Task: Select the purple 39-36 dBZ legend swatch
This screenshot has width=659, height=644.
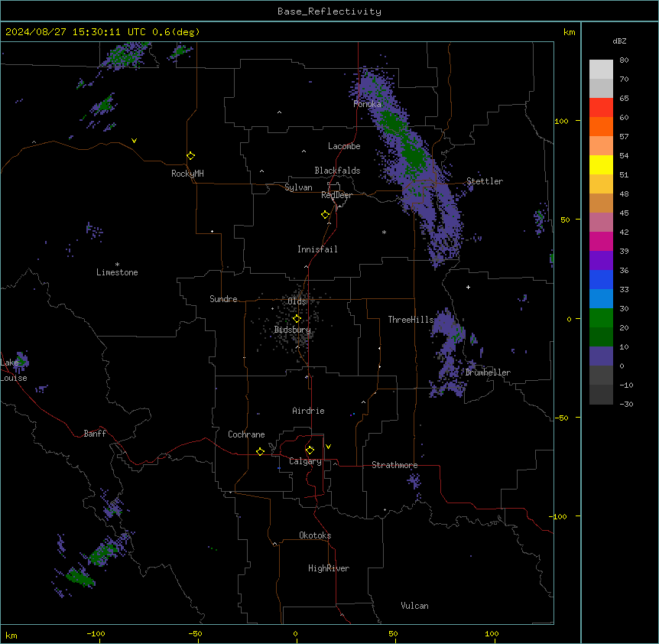Action: point(601,260)
